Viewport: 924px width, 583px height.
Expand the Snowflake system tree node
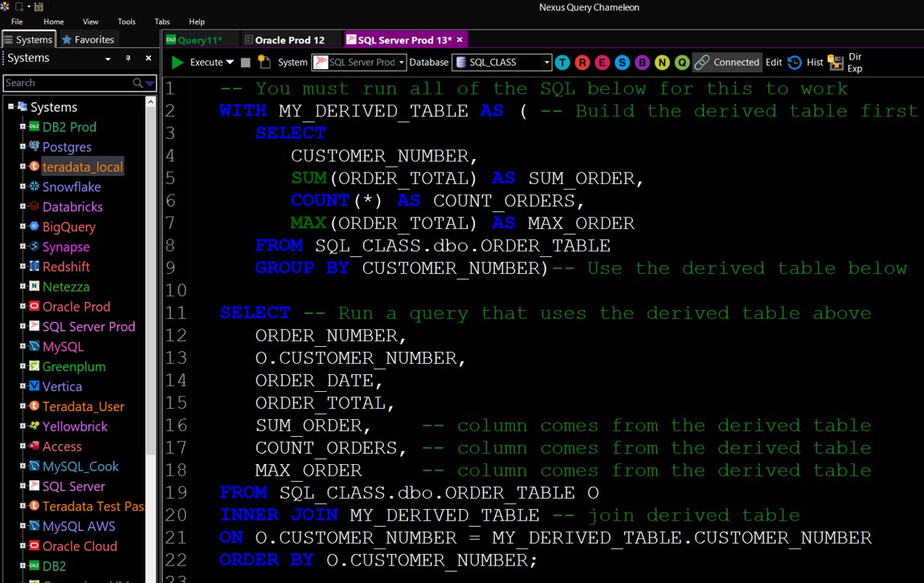point(23,186)
